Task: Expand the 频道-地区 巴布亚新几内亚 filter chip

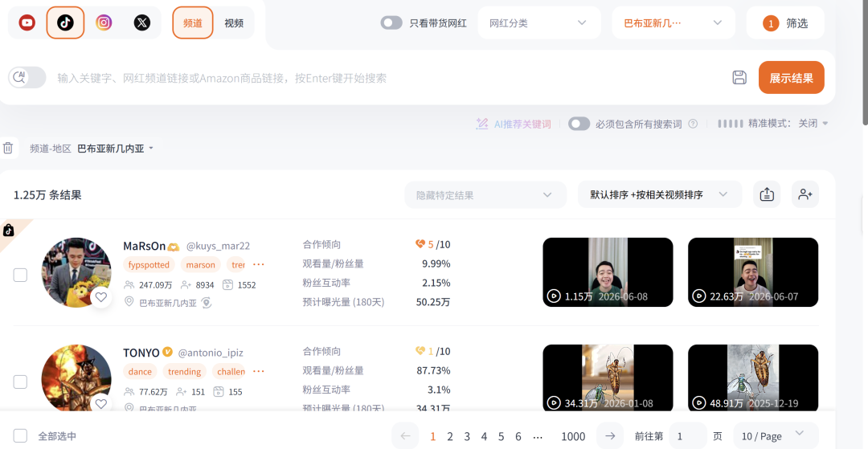Action: [92, 148]
